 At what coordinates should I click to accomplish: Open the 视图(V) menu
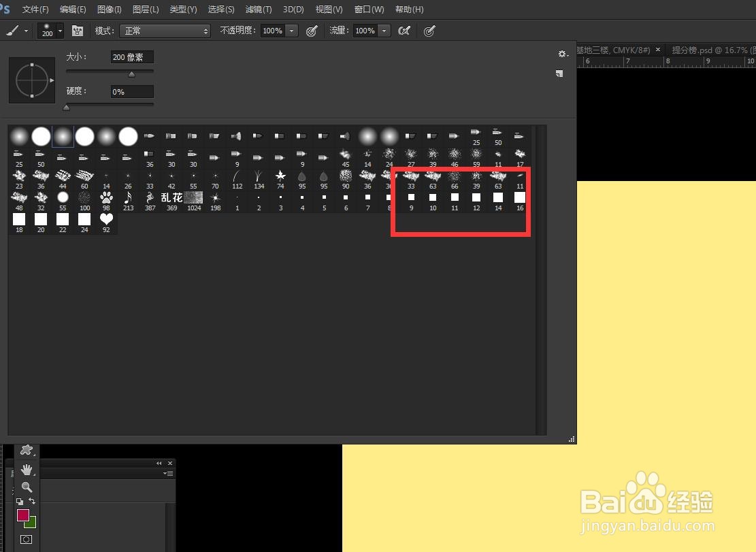(329, 9)
